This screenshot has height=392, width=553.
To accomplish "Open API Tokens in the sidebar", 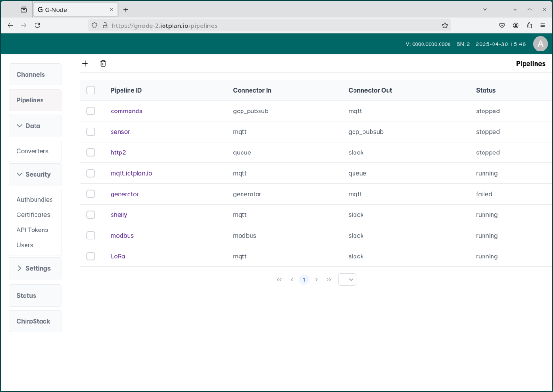I will 33,230.
